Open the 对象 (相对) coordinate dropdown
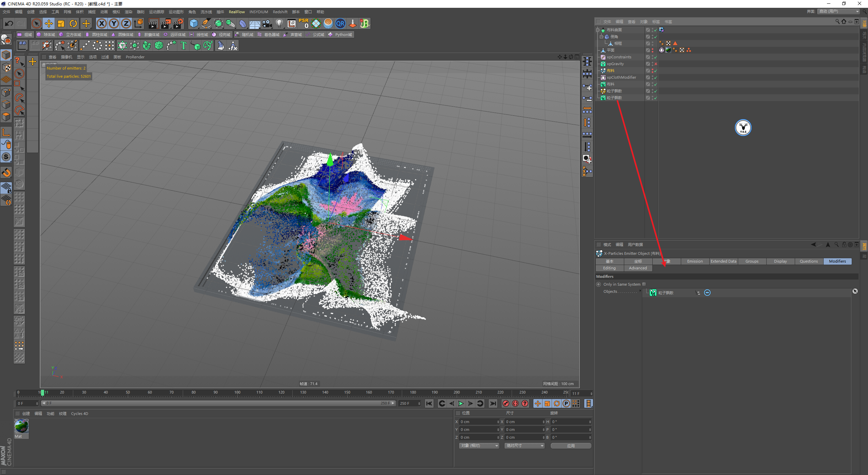The image size is (868, 475). [479, 445]
